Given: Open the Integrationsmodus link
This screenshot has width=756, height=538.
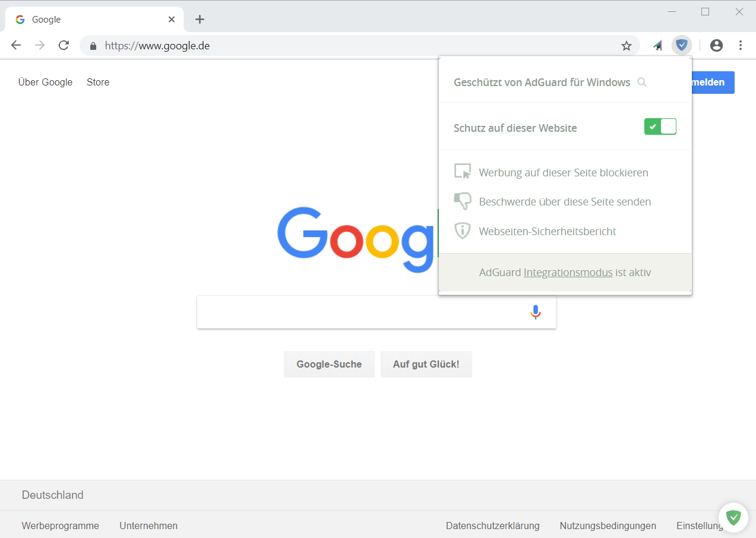Looking at the screenshot, I should click(568, 273).
